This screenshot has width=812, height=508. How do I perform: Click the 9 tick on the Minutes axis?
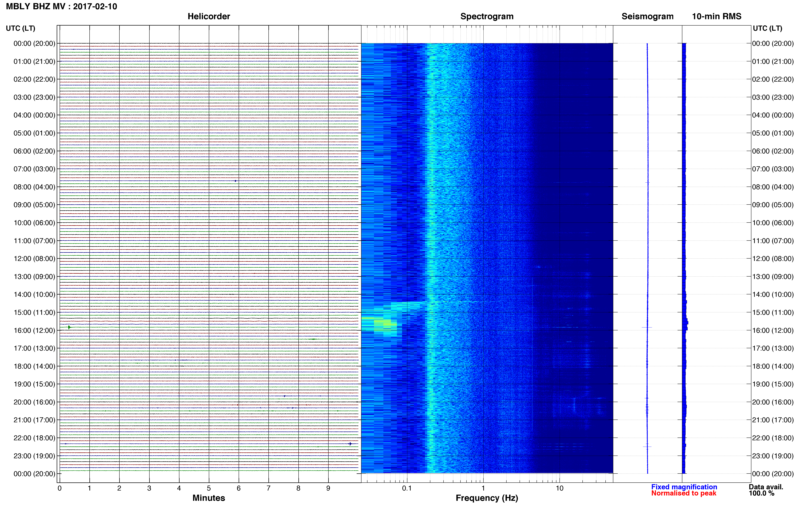tap(328, 488)
